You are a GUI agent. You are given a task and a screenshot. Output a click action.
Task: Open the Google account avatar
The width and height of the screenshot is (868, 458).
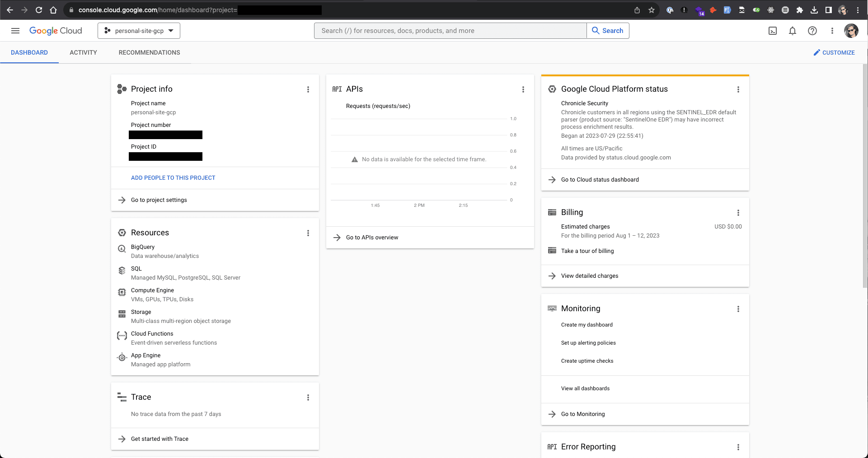pyautogui.click(x=851, y=31)
